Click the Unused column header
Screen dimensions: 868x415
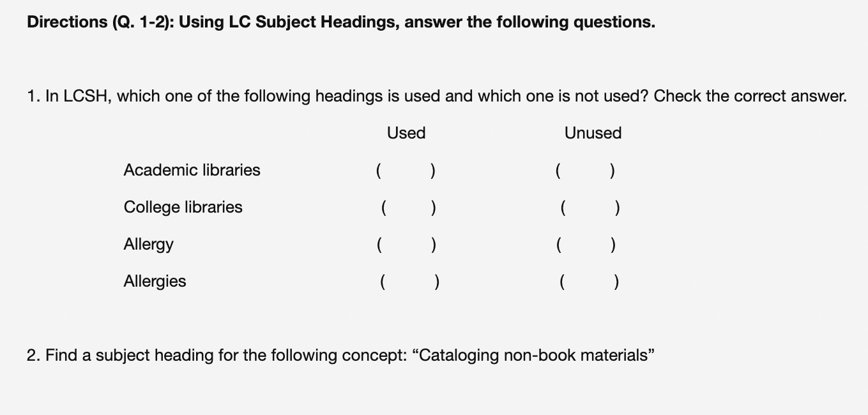[593, 133]
